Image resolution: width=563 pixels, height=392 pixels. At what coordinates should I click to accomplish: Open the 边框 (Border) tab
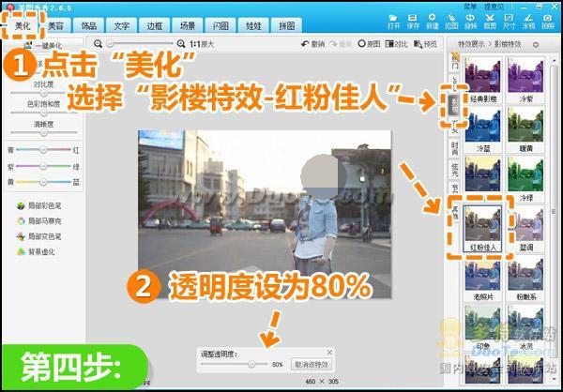(x=153, y=26)
